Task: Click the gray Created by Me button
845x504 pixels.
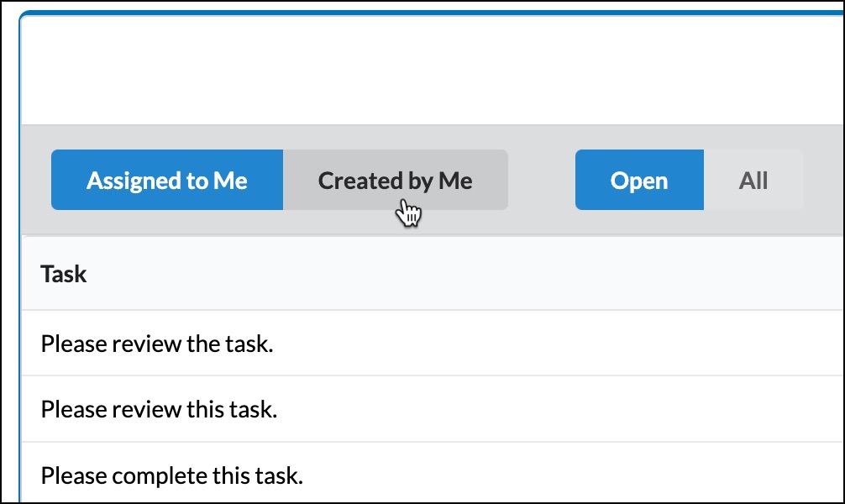Action: click(395, 180)
